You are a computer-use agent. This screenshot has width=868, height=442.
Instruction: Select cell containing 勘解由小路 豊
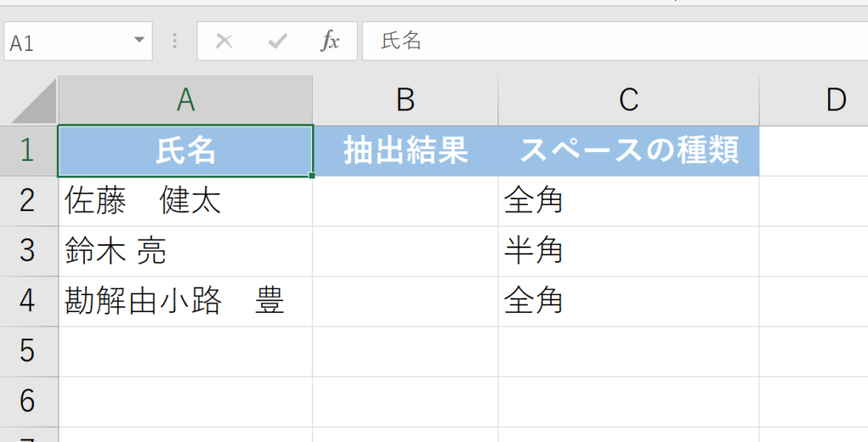[186, 301]
